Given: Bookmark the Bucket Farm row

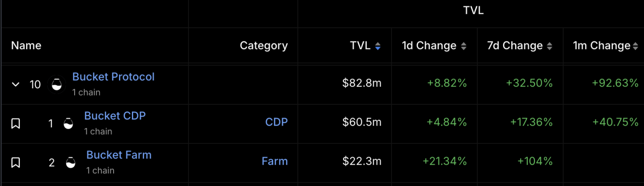Looking at the screenshot, I should (16, 163).
